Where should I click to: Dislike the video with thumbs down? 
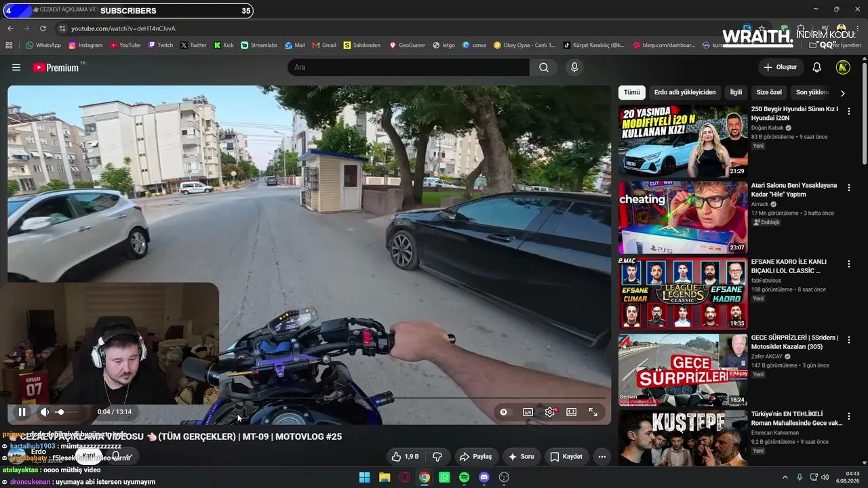437,457
